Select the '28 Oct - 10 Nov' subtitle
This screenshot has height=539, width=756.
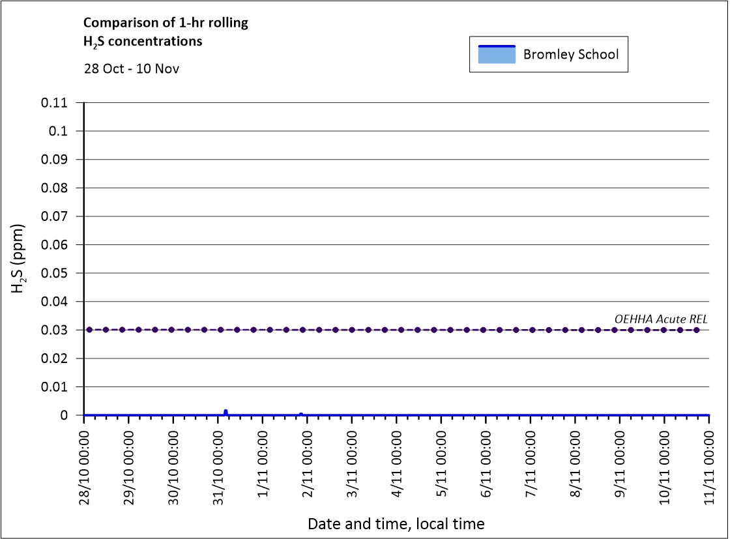[x=131, y=68]
